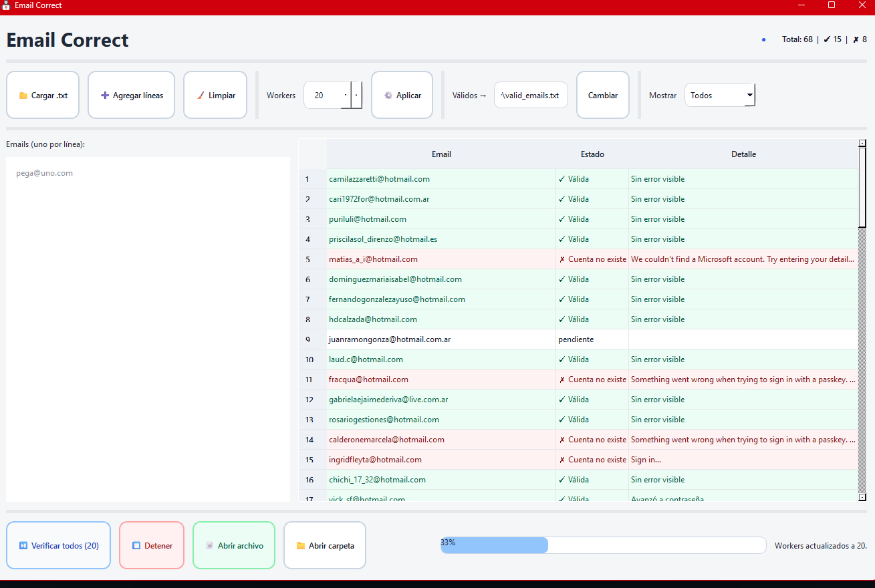The image size is (875, 588).
Task: Click the valid_emails.txt path field
Action: [x=531, y=96]
